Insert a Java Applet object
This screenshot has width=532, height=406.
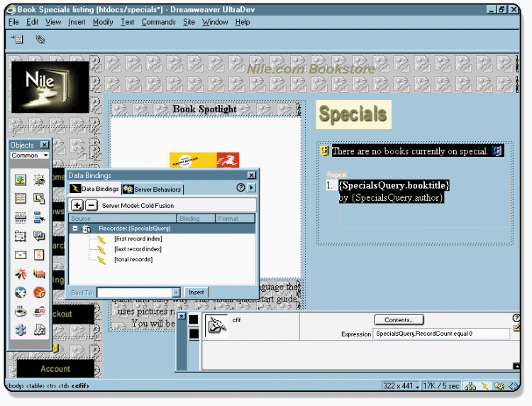click(x=21, y=311)
